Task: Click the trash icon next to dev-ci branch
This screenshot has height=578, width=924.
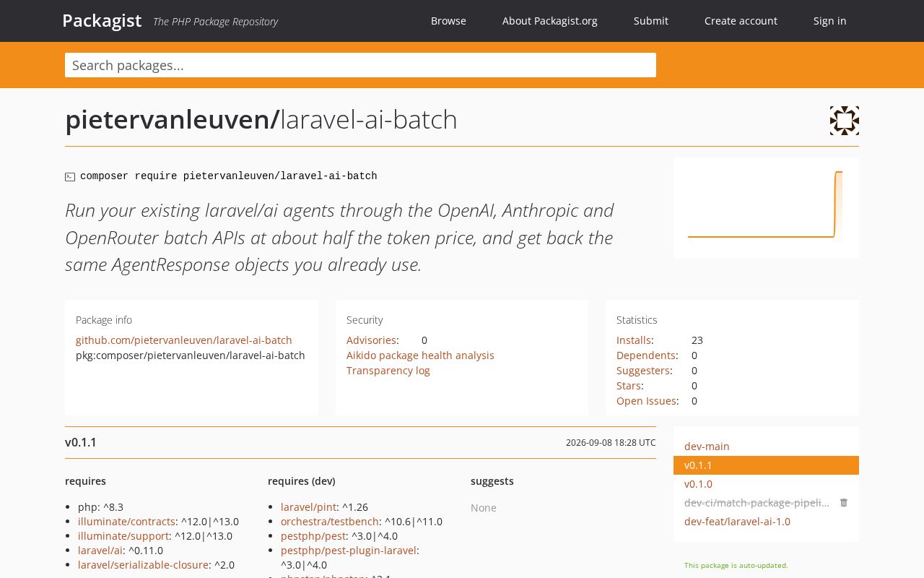Action: point(843,503)
